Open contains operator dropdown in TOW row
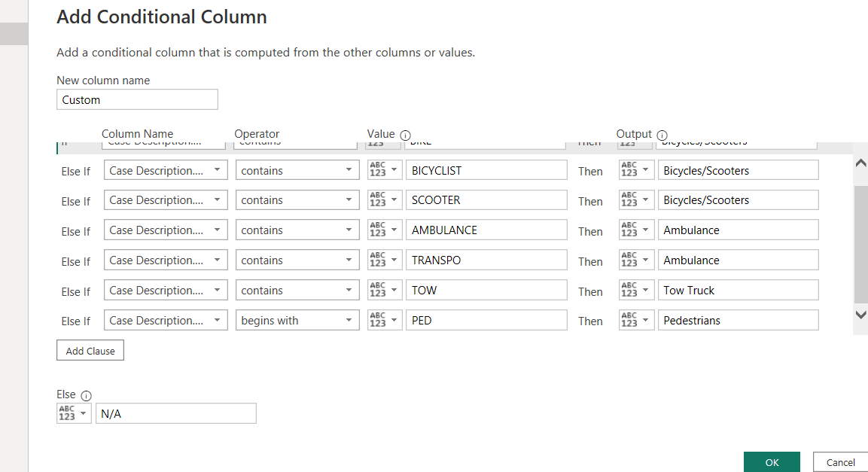The height and width of the screenshot is (472, 868). [297, 290]
